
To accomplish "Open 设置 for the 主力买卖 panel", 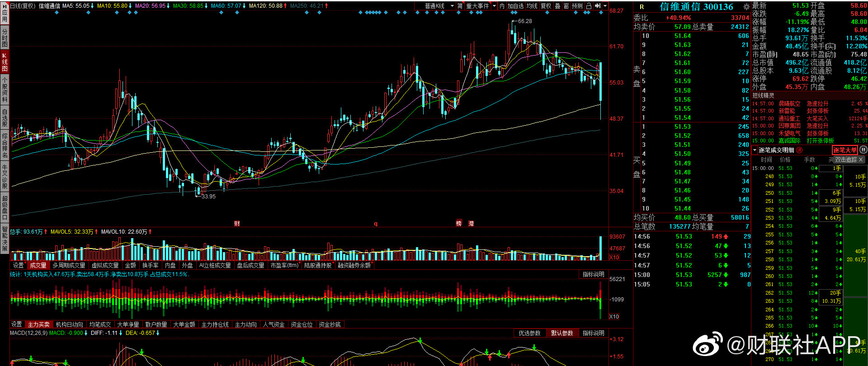I will (x=17, y=324).
